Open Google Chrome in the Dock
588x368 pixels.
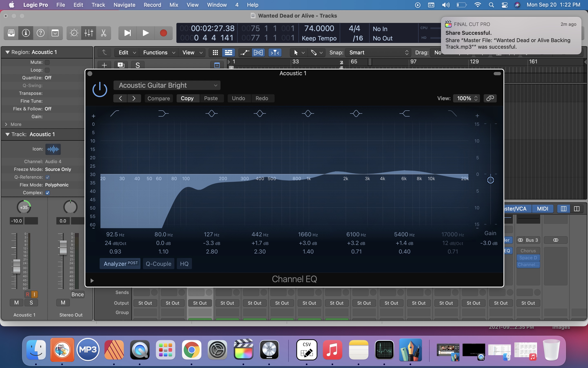click(x=192, y=350)
